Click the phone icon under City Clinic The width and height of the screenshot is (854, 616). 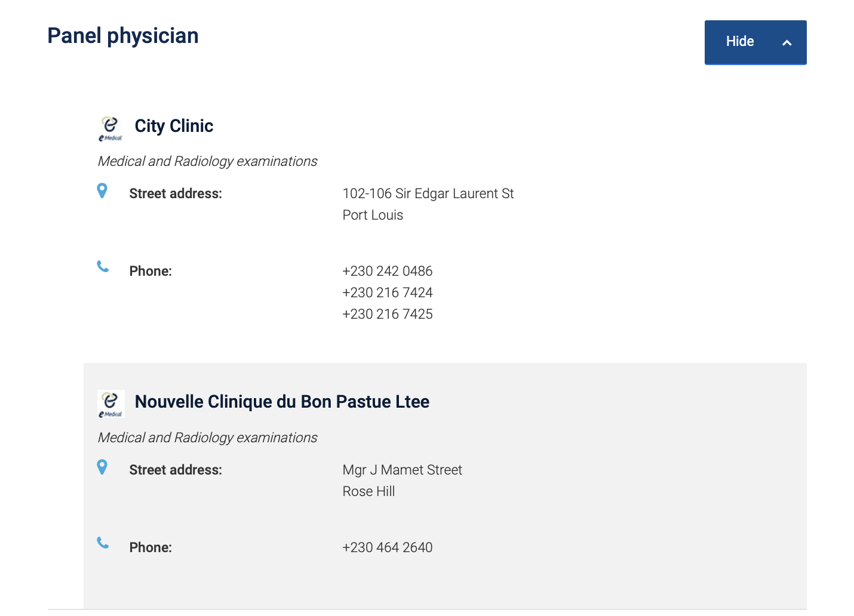point(103,267)
